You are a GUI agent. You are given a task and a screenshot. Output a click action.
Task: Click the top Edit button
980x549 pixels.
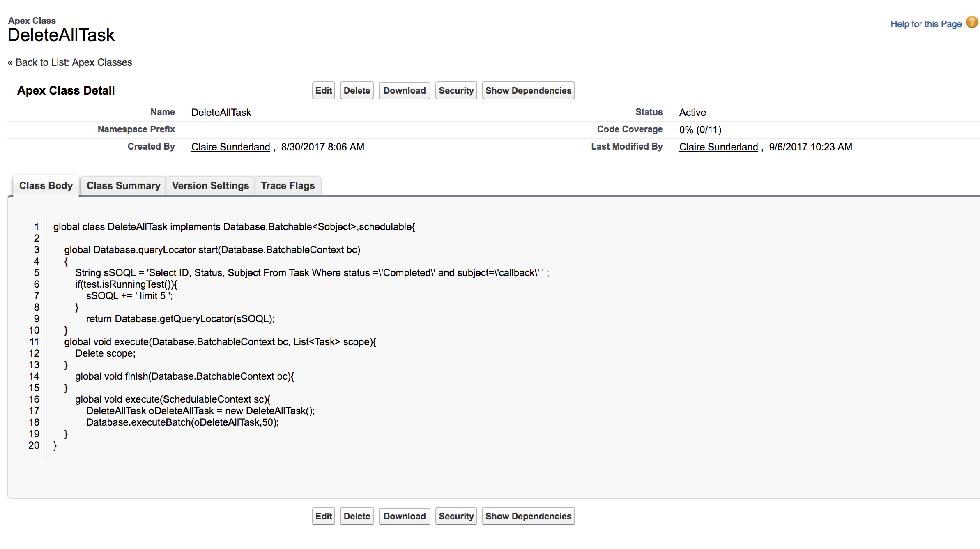pos(323,91)
